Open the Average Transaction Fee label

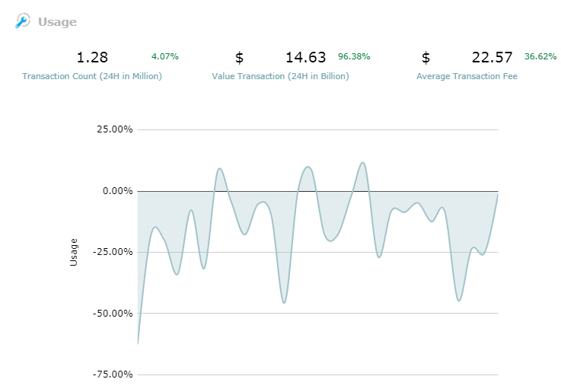(467, 76)
